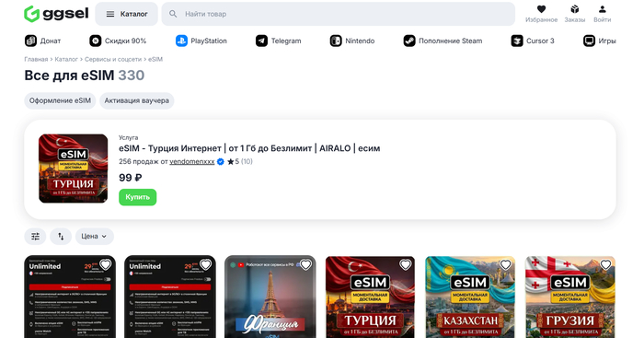Go to Главная breadcrumb

click(x=36, y=59)
